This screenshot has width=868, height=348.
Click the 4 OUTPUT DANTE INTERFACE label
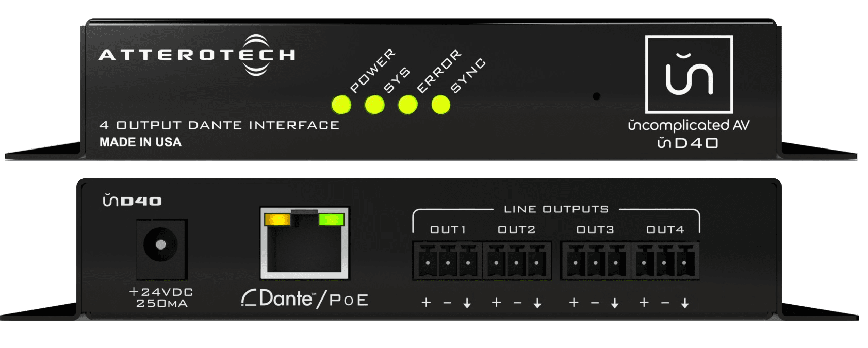[219, 125]
